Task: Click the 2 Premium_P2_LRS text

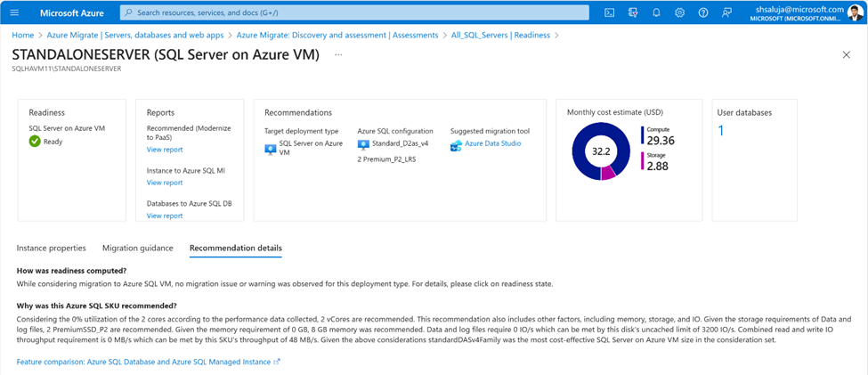Action: (x=386, y=159)
